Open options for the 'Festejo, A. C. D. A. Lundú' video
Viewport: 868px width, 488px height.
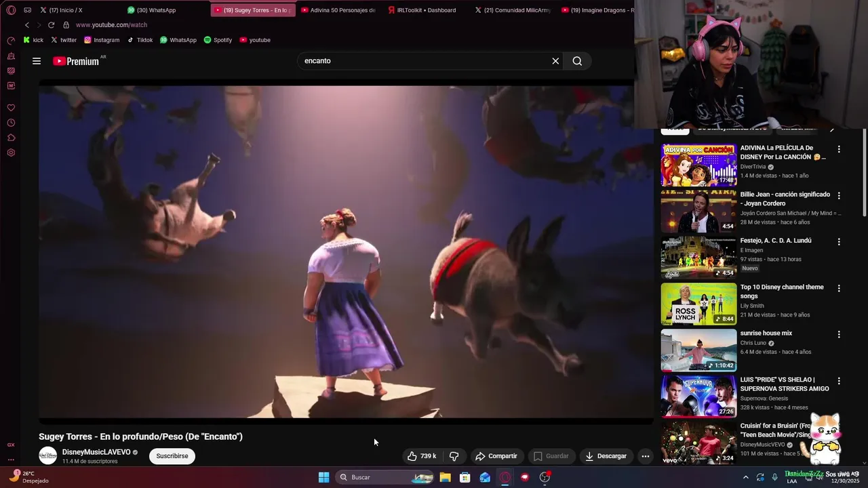pyautogui.click(x=839, y=241)
